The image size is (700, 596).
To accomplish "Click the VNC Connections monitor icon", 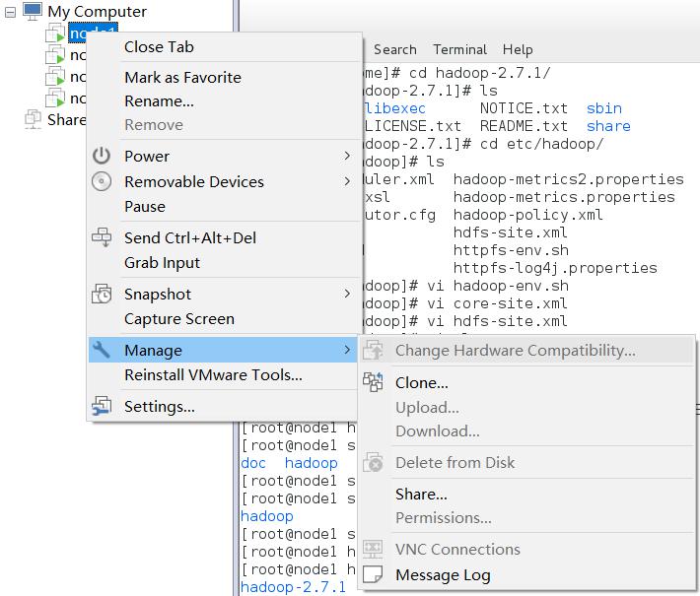I will 373,549.
